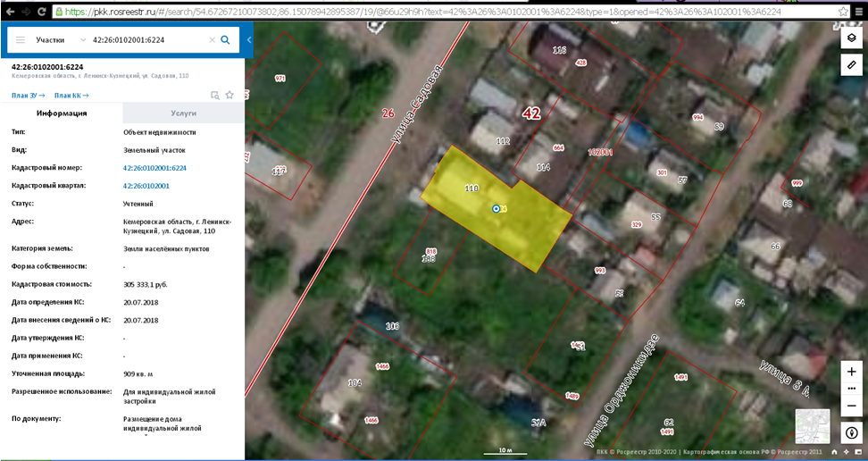The image size is (868, 461).
Task: Open the map layers panel
Action: click(x=851, y=38)
